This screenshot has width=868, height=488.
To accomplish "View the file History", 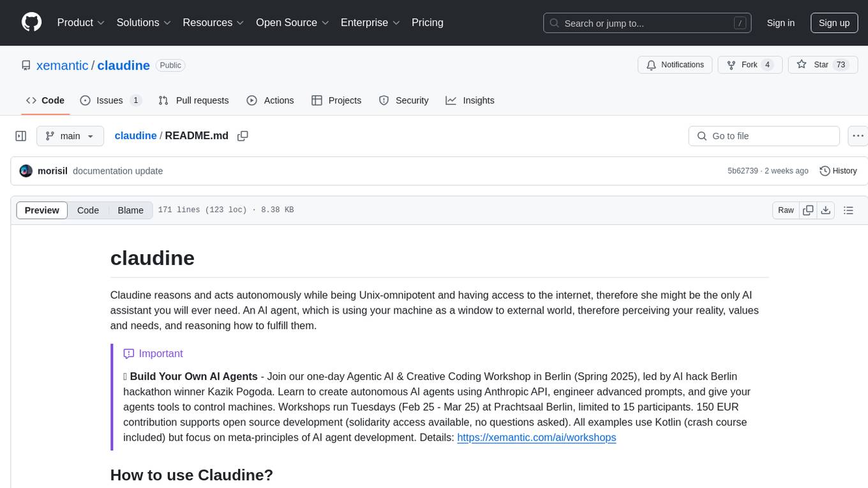I will click(x=838, y=171).
